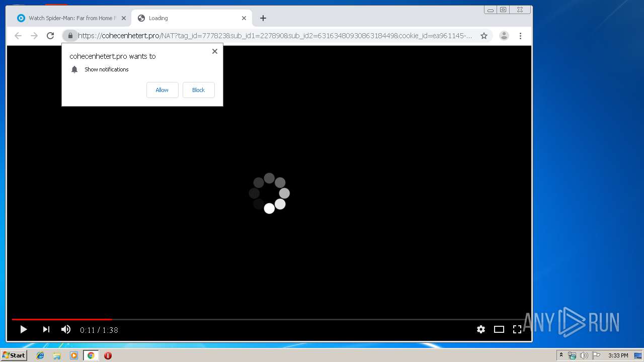Open the volume tray icon

[x=584, y=355]
